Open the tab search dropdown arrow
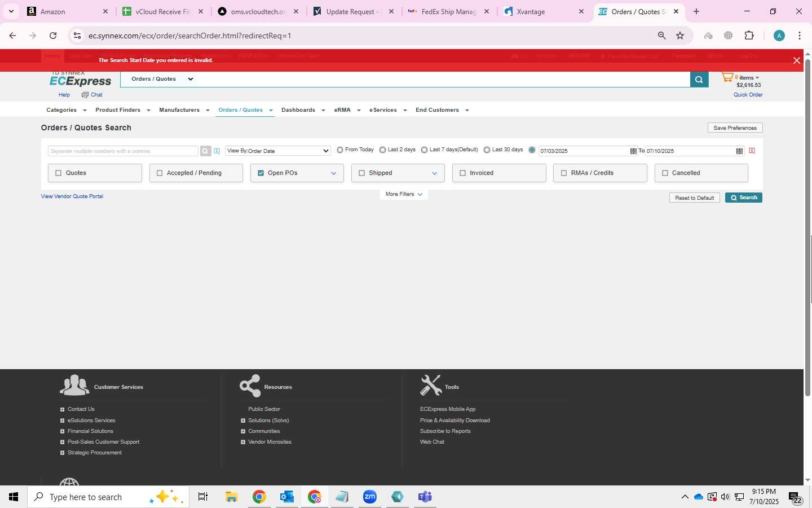 pos(11,11)
